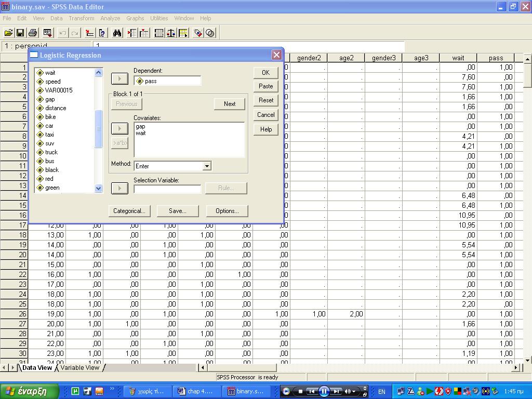The height and width of the screenshot is (399, 532).
Task: Click the Go to Case toolbar icon
Action: click(x=89, y=33)
